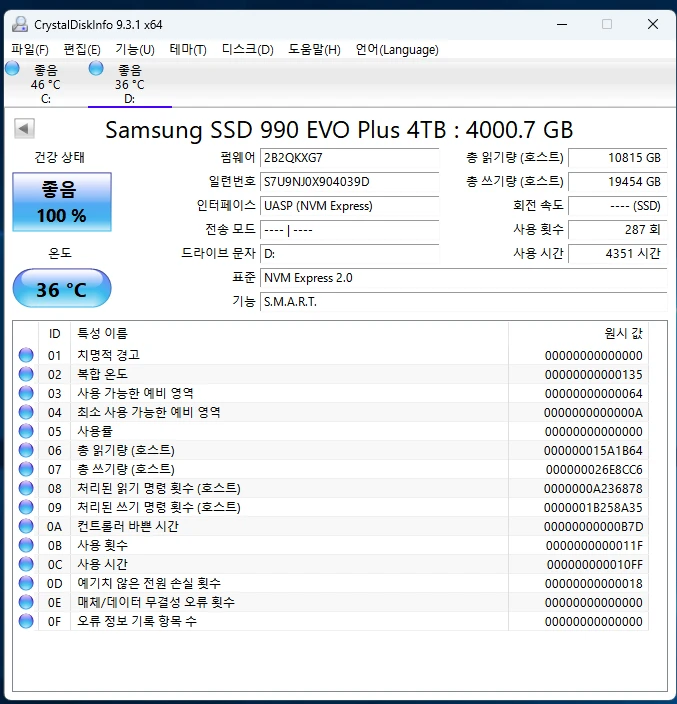Click the drive letter field D:
This screenshot has height=704, width=677.
click(350, 254)
